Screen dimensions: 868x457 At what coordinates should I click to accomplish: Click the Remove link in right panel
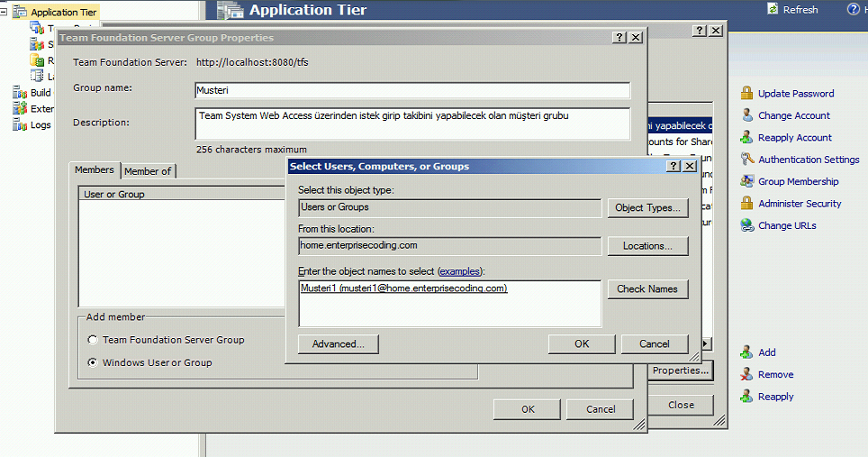(x=775, y=374)
